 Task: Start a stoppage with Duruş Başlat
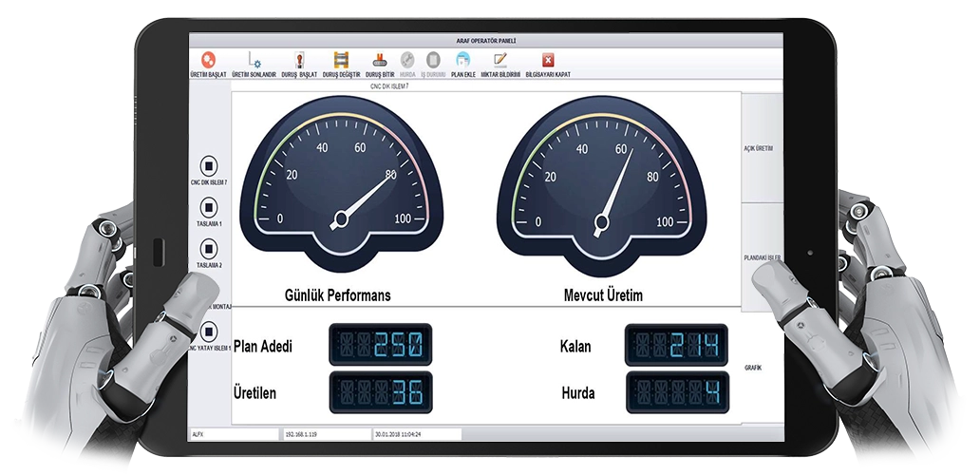click(299, 60)
